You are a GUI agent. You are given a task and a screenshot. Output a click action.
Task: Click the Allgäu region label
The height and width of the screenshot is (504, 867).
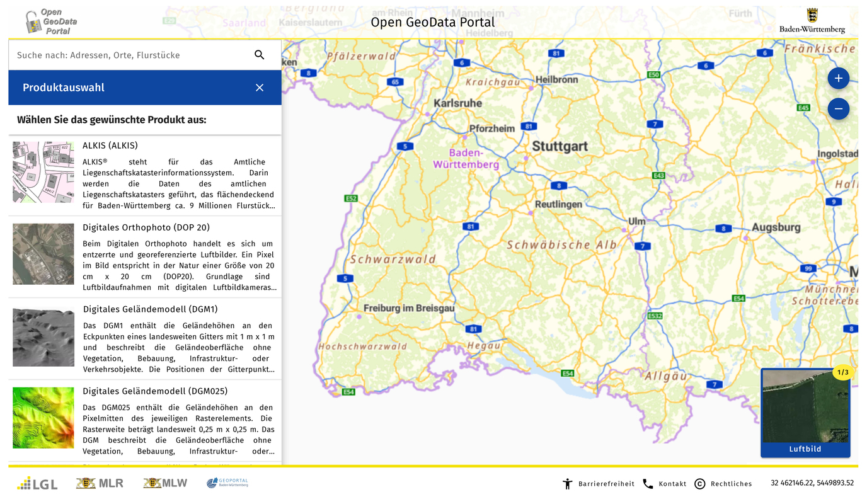pyautogui.click(x=665, y=376)
